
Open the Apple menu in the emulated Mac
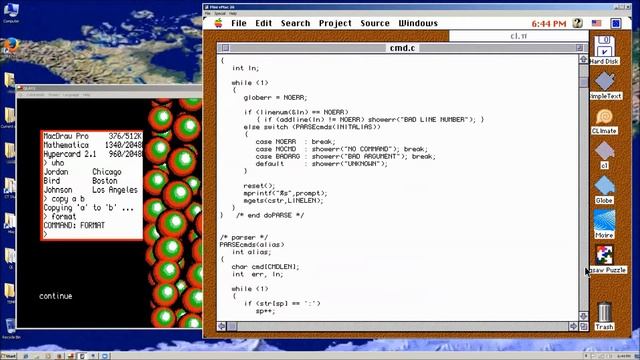click(x=218, y=23)
